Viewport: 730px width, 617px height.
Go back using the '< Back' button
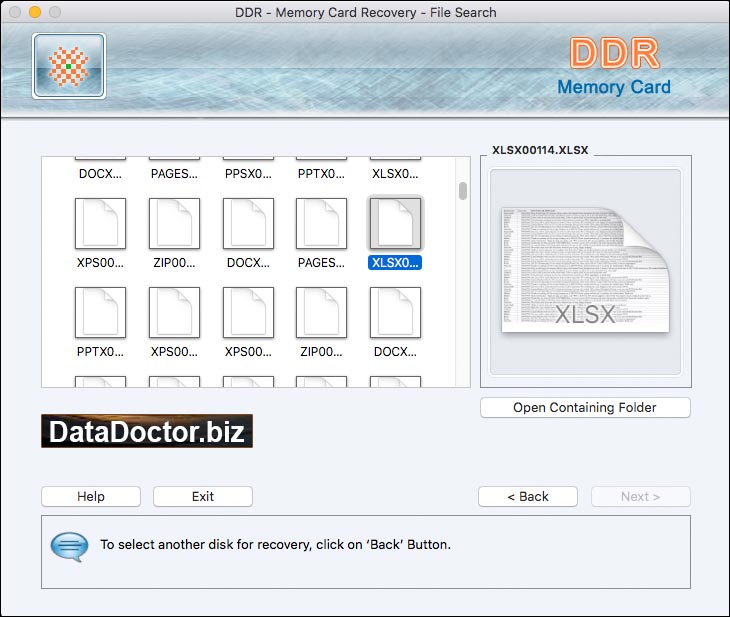(527, 496)
